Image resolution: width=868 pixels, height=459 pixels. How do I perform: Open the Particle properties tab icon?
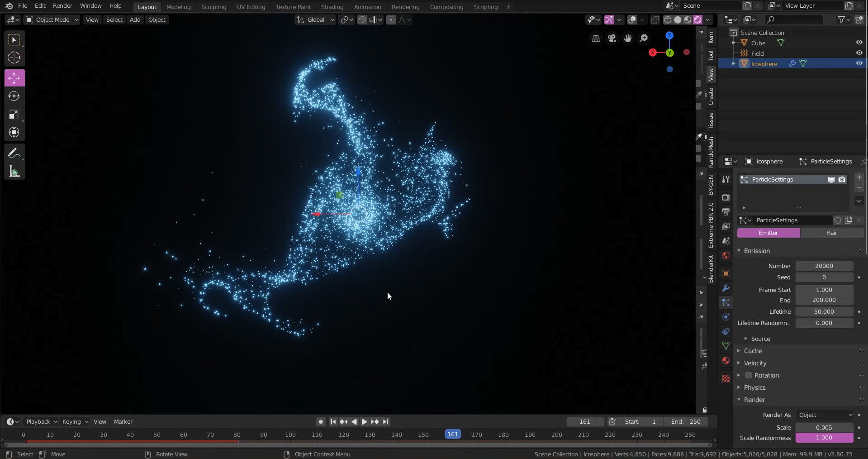point(726,303)
